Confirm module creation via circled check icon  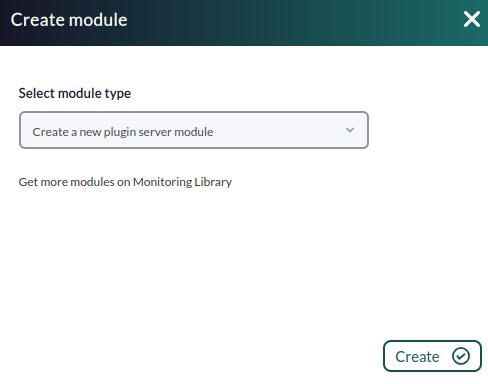tap(461, 356)
